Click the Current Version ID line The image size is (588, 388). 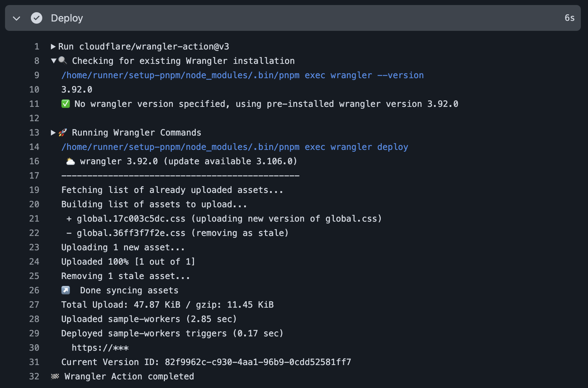pyautogui.click(x=206, y=362)
